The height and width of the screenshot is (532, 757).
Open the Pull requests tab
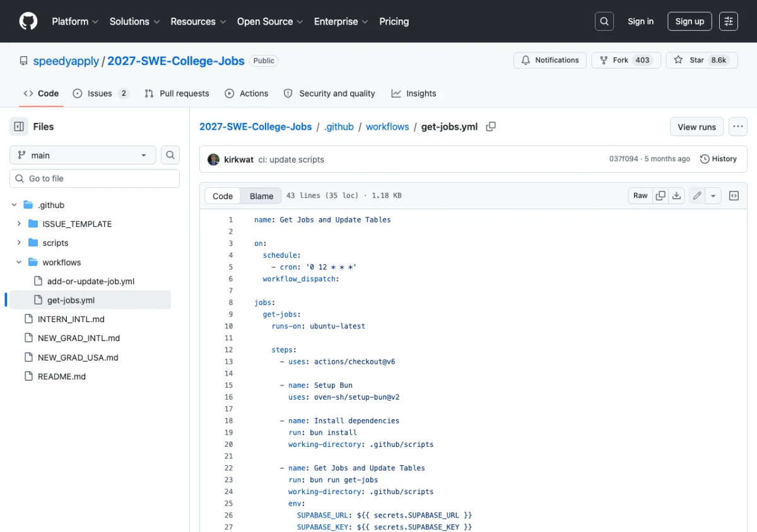coord(177,93)
